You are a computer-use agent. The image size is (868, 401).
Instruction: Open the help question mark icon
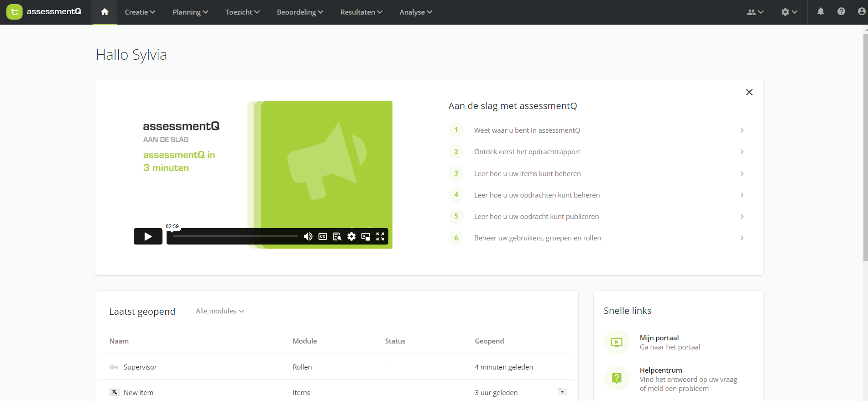coord(841,12)
